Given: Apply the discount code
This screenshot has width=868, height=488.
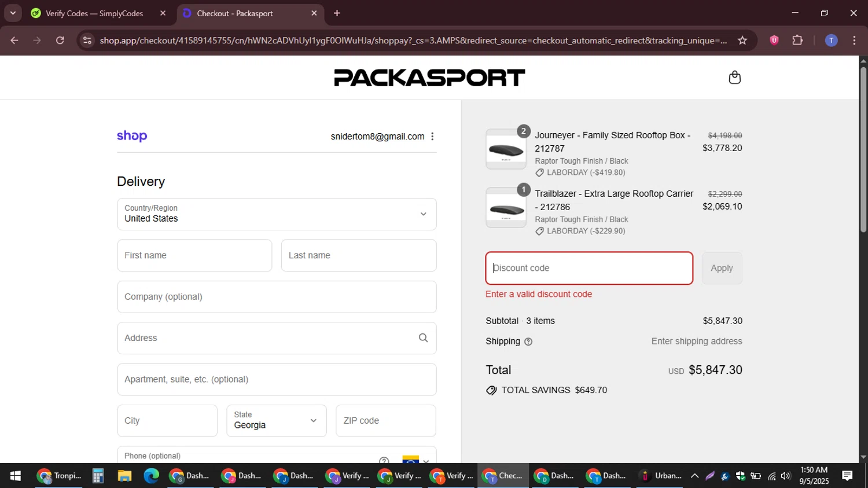Looking at the screenshot, I should [x=722, y=268].
